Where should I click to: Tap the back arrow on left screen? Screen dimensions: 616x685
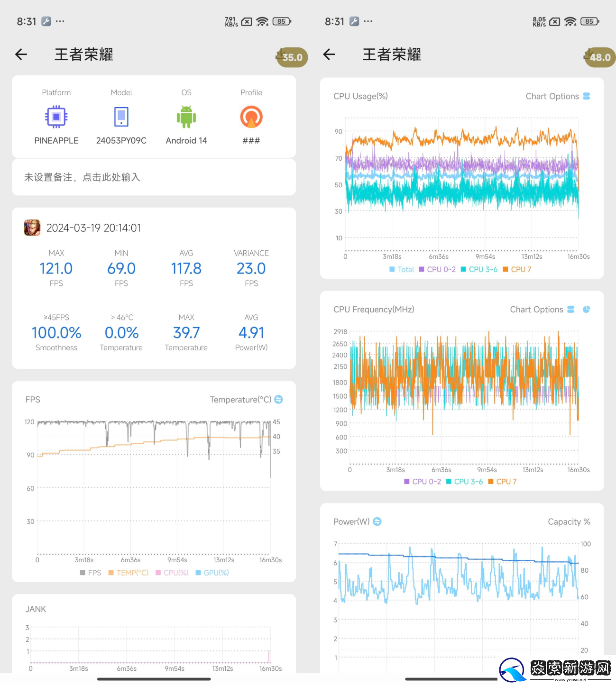tap(21, 55)
